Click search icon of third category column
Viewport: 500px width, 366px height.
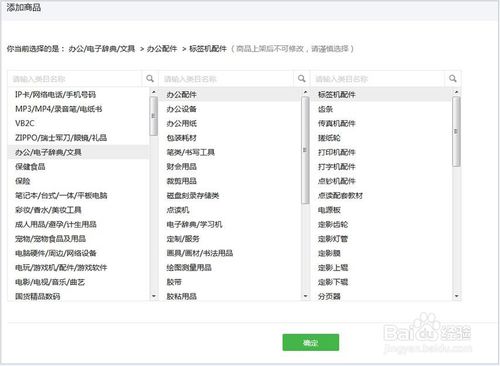click(453, 79)
